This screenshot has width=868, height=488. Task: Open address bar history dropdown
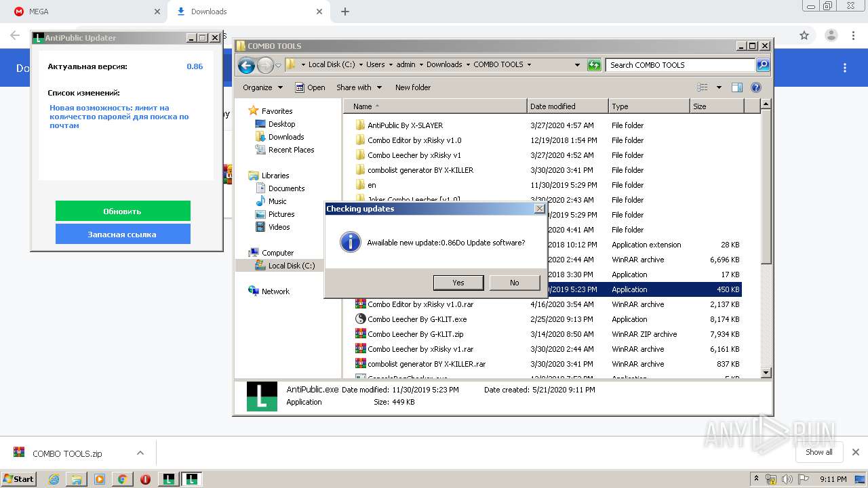tap(577, 65)
